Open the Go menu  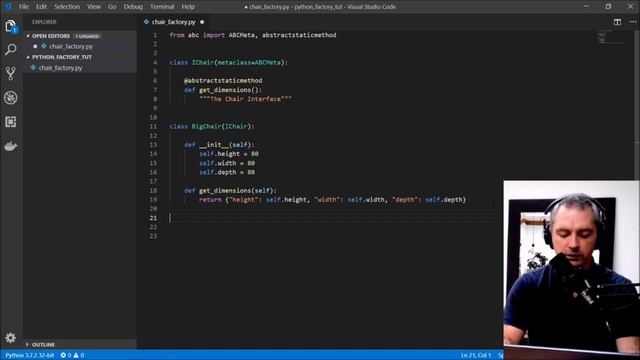[x=112, y=7]
